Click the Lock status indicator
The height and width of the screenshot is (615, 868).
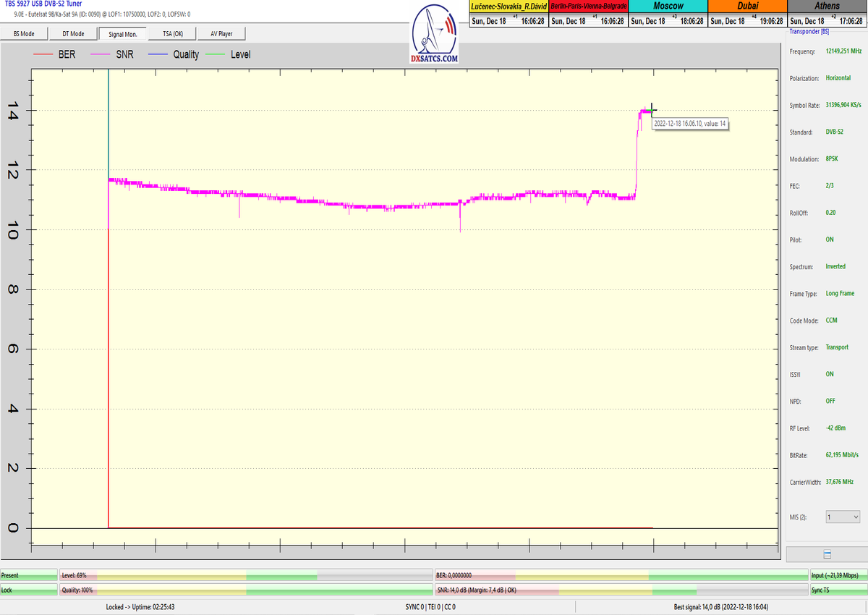29,590
